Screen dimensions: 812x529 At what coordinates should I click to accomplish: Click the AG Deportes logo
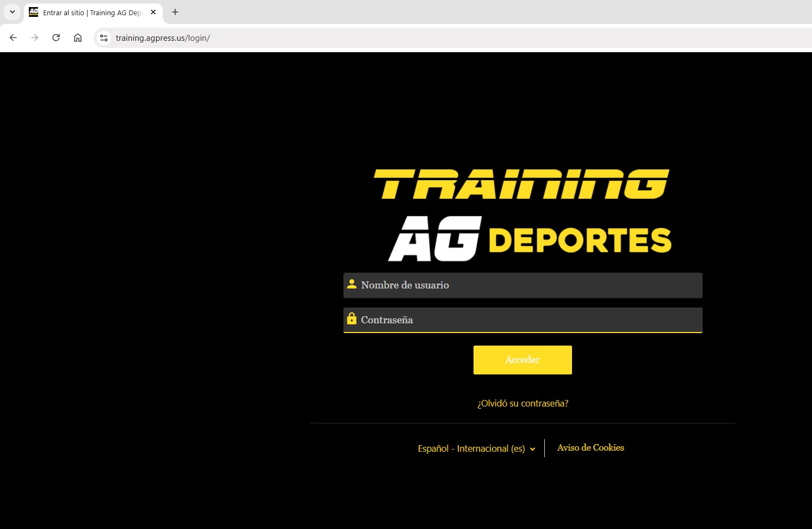[x=530, y=239]
